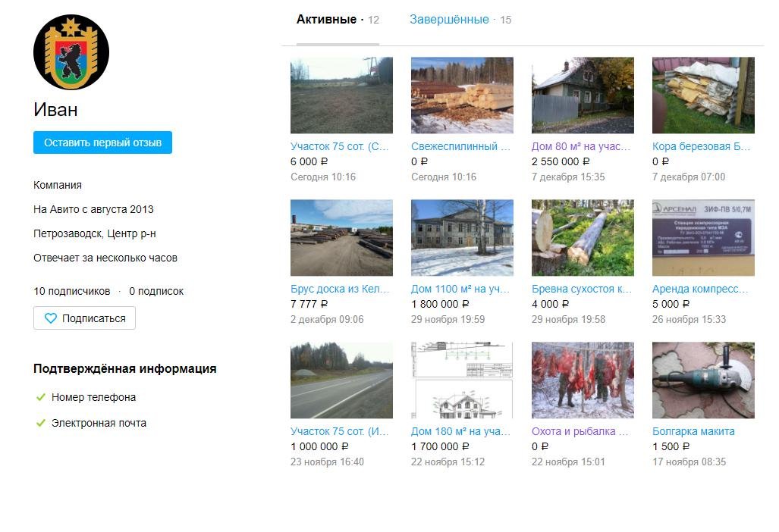Viewport: 779px width, 532px height.
Task: Click the heart icon in the Подписаться button
Action: 51,318
